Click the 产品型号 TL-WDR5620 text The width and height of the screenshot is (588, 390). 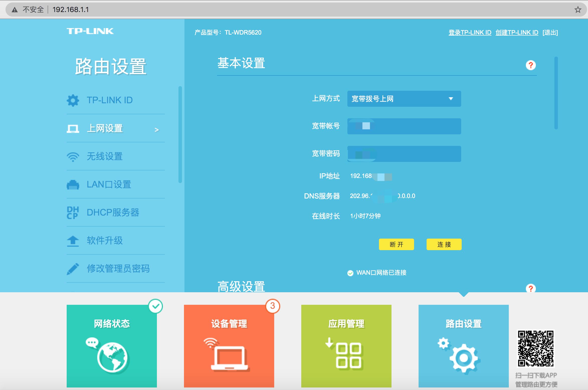228,33
